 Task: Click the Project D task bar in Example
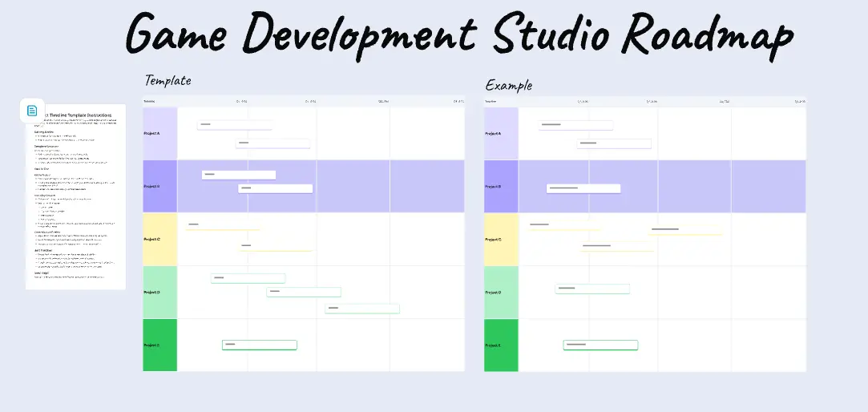(x=592, y=289)
